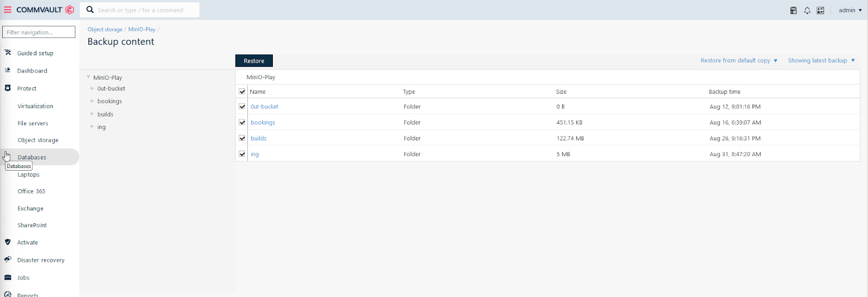The image size is (868, 297).
Task: Open the job scheduler calendar icon
Action: [x=793, y=10]
